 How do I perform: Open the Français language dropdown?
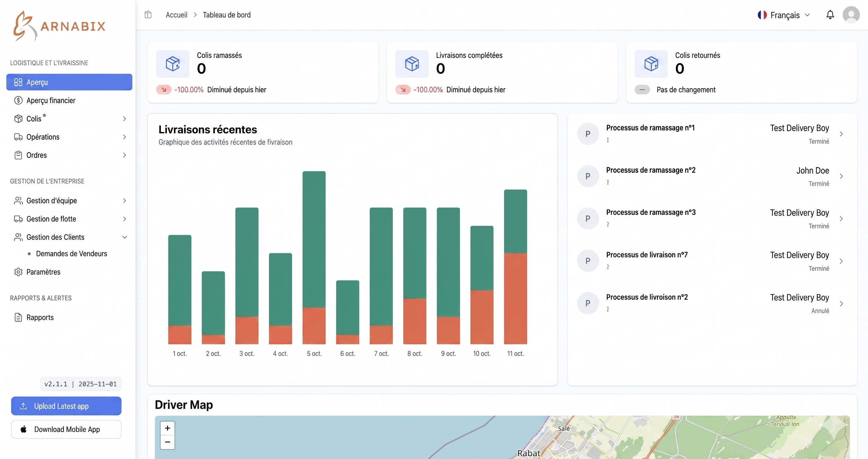click(x=784, y=15)
